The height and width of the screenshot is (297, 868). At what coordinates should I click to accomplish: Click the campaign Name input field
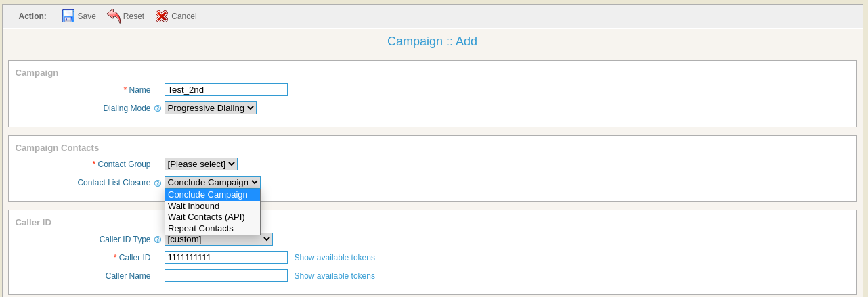[x=226, y=89]
